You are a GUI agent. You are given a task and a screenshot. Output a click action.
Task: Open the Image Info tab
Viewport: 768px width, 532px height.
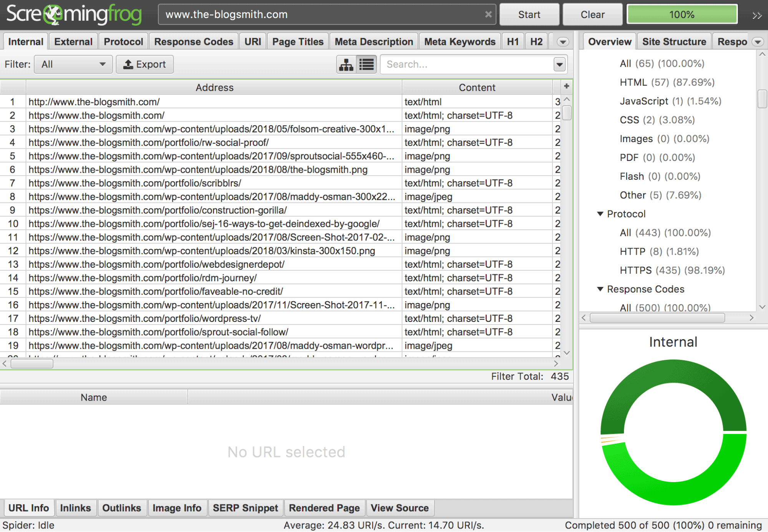(x=177, y=508)
